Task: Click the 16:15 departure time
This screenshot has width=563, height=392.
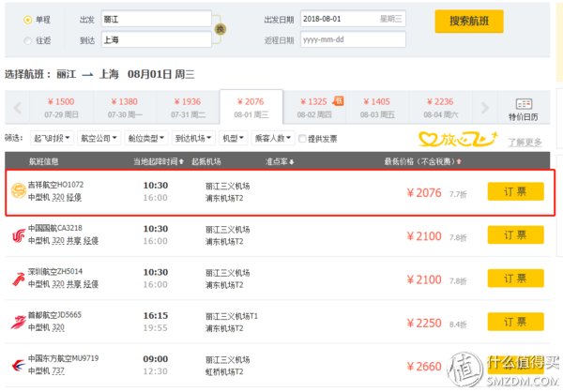Action: pyautogui.click(x=156, y=315)
